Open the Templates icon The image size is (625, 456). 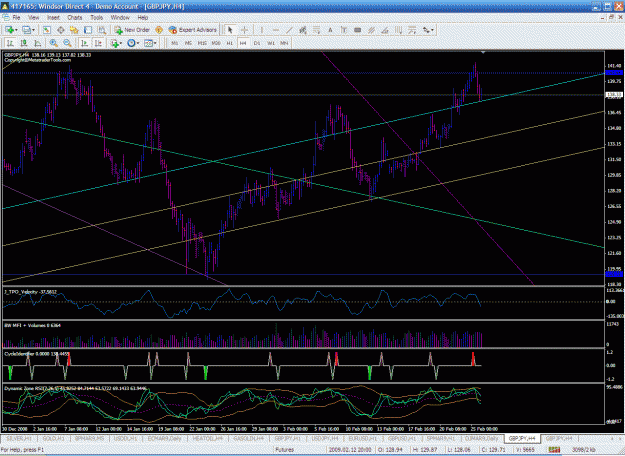(148, 43)
